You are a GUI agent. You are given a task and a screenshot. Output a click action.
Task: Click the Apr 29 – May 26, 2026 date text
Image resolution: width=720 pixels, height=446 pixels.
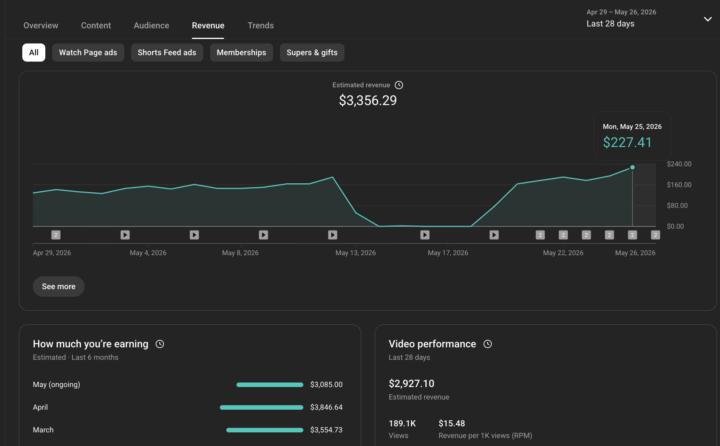click(x=621, y=12)
